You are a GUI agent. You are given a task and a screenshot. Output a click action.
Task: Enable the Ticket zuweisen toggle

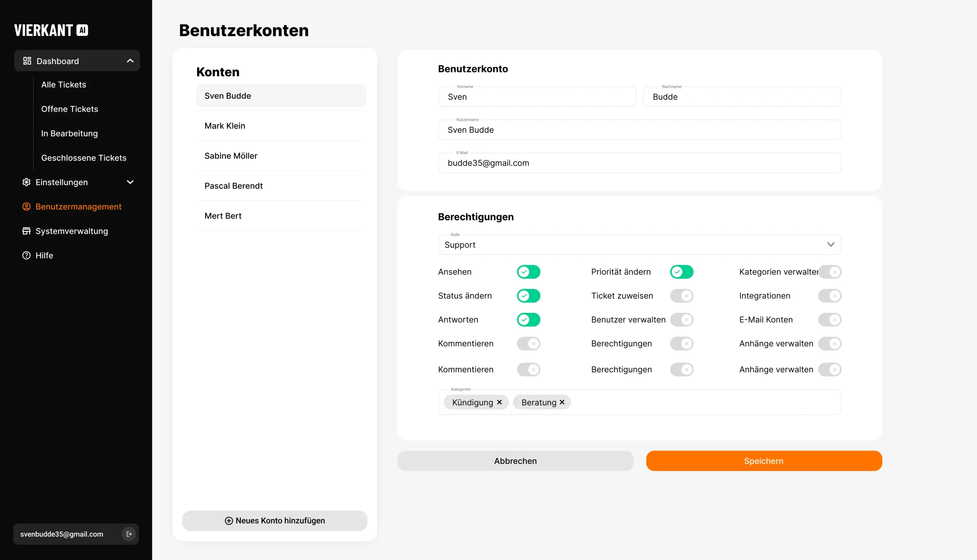tap(682, 296)
